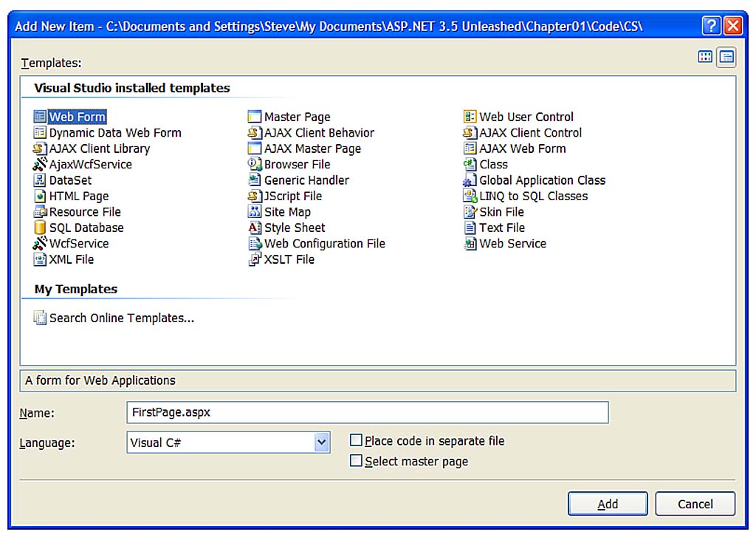756x540 pixels.
Task: Switch templates to small icons view
Action: (x=726, y=57)
